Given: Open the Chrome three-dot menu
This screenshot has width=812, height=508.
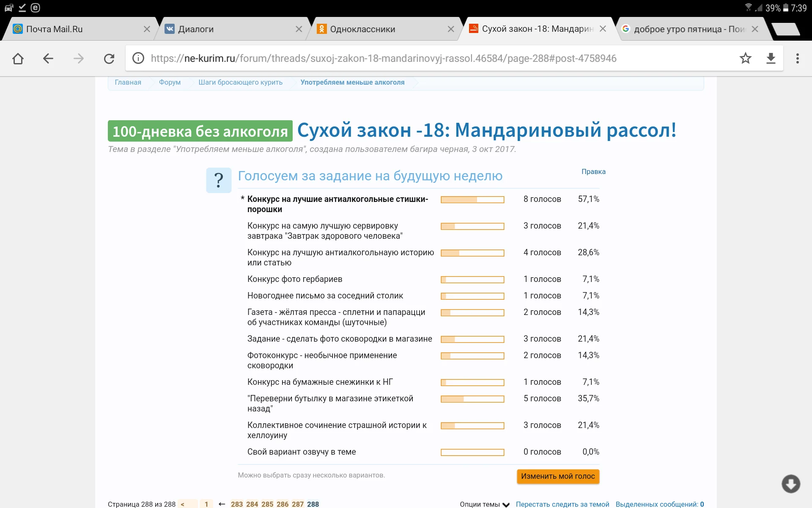Looking at the screenshot, I should click(798, 58).
